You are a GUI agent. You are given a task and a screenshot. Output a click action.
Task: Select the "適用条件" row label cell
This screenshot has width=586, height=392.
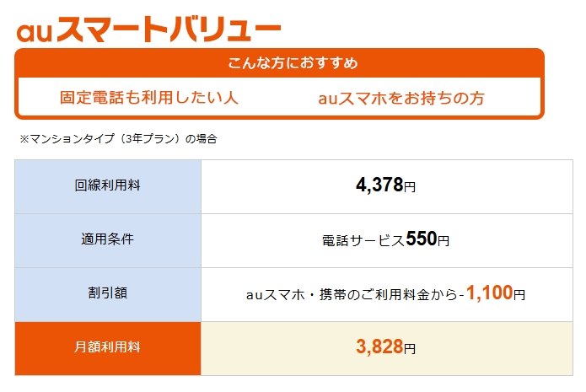pyautogui.click(x=108, y=239)
